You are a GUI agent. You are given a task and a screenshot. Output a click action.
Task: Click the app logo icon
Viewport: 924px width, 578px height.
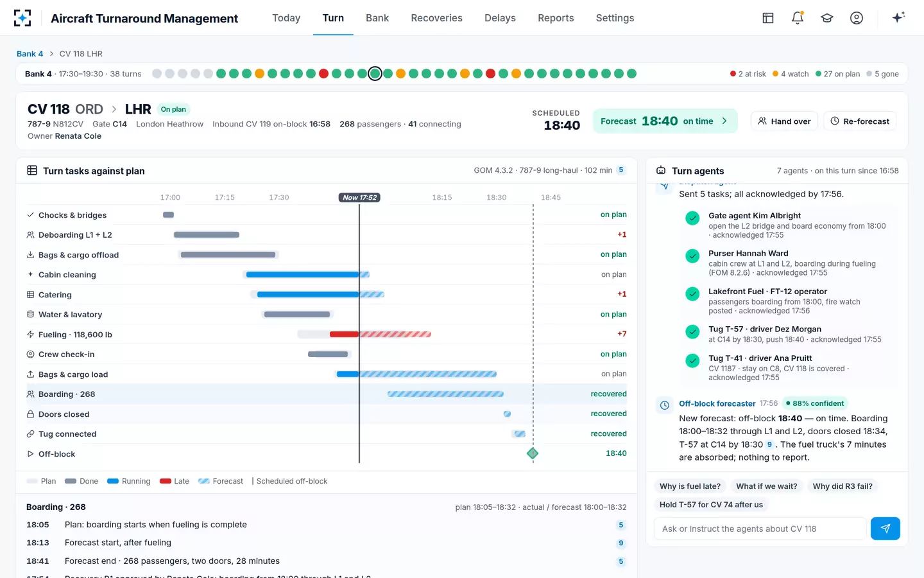pos(22,18)
